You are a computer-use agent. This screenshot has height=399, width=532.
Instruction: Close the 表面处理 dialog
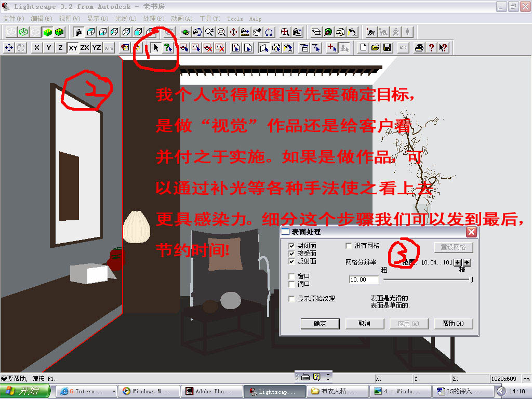tap(471, 232)
